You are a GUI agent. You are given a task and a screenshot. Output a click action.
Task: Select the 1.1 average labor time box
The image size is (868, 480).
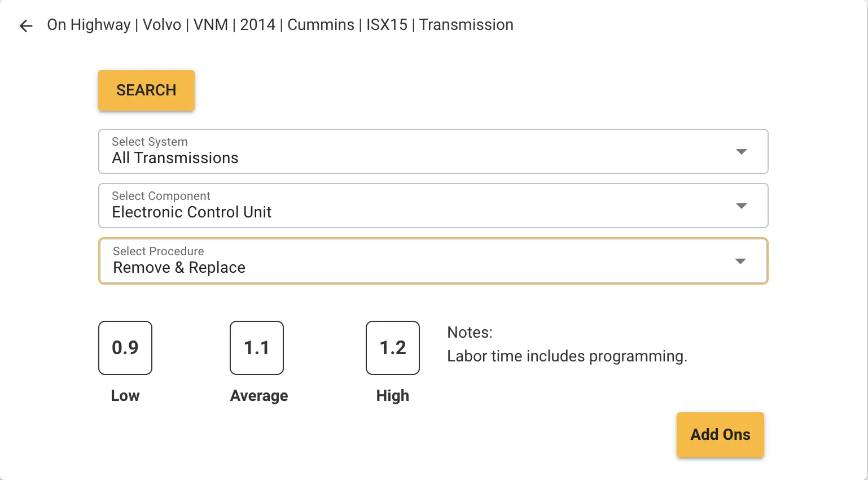(x=257, y=348)
